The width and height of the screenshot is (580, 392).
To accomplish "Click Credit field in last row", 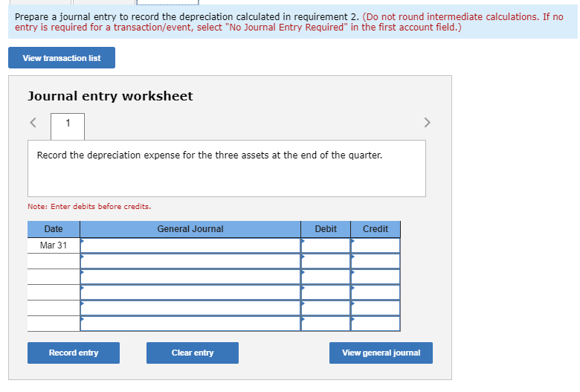I will click(x=376, y=323).
